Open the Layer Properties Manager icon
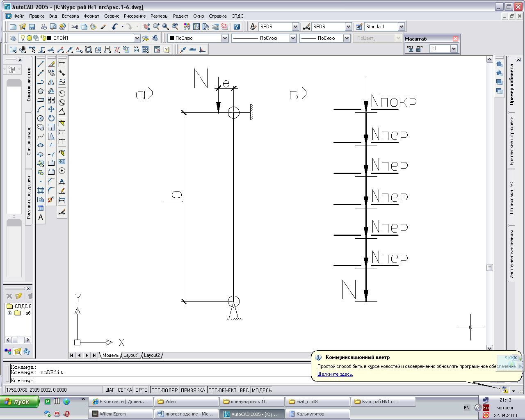The width and height of the screenshot is (525, 420). 13,38
